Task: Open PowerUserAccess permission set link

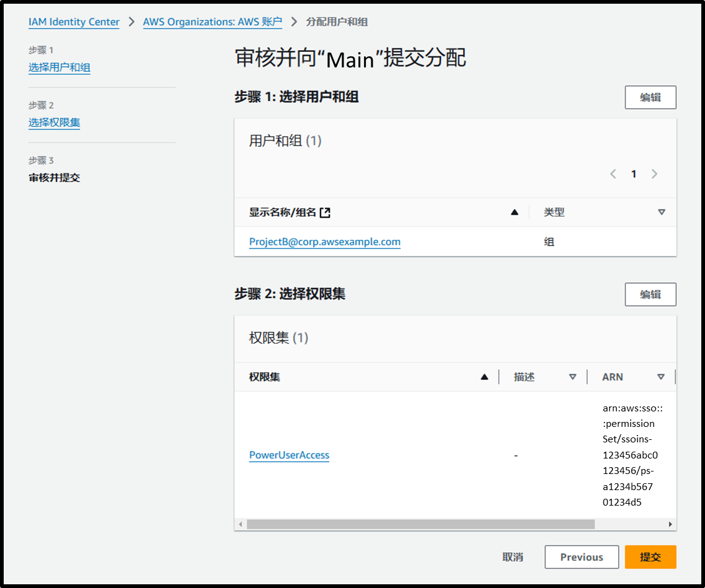Action: tap(289, 455)
